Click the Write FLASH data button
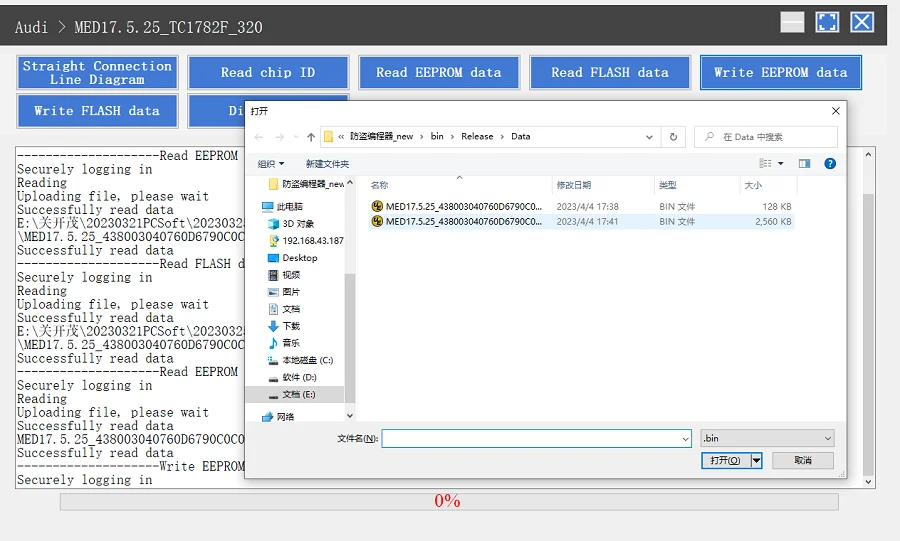The height and width of the screenshot is (541, 900). pyautogui.click(x=97, y=111)
